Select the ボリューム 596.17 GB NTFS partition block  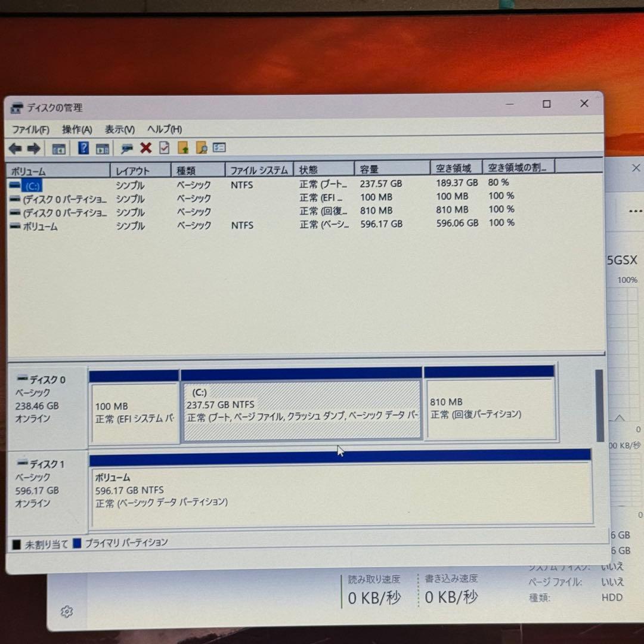(341, 489)
